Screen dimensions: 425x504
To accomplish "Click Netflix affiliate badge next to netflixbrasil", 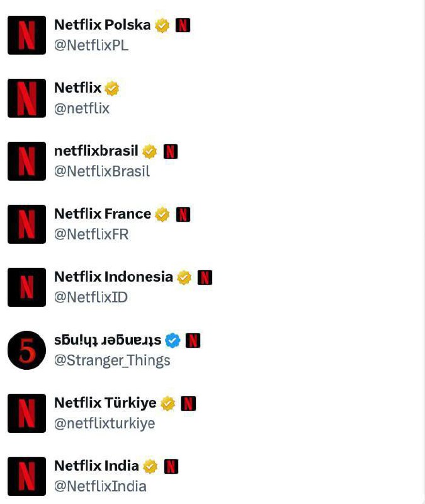I will [171, 151].
